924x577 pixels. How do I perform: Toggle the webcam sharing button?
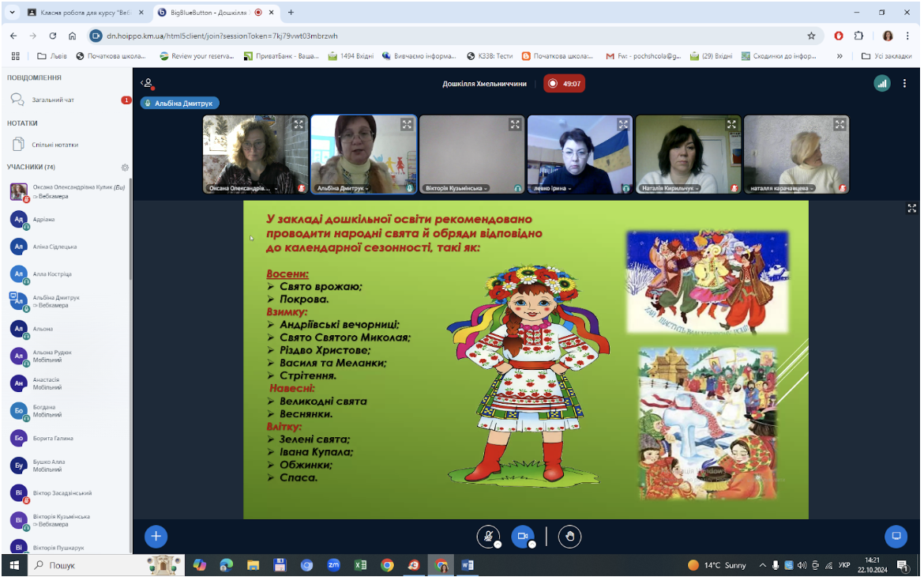522,536
